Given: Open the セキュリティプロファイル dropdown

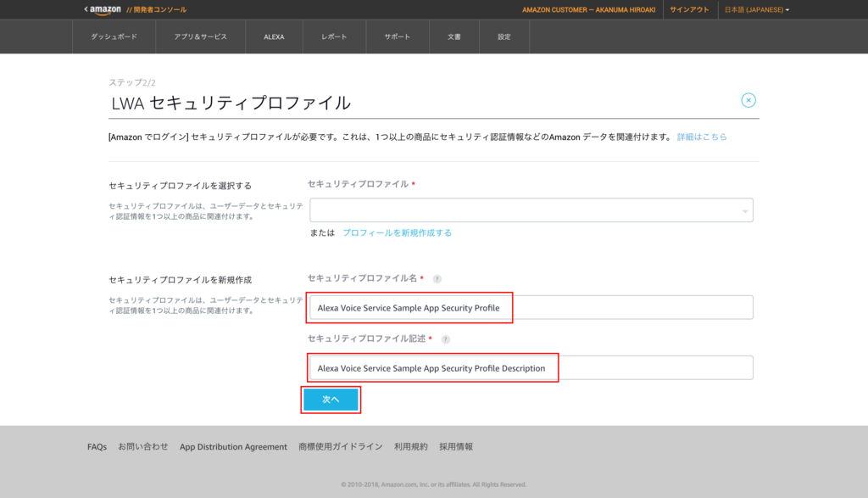Looking at the screenshot, I should click(x=531, y=210).
